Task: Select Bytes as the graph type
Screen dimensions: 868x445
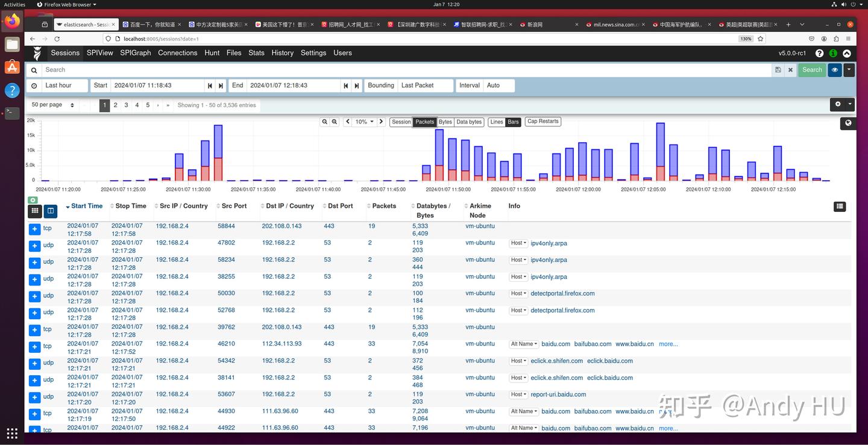Action: pos(445,122)
